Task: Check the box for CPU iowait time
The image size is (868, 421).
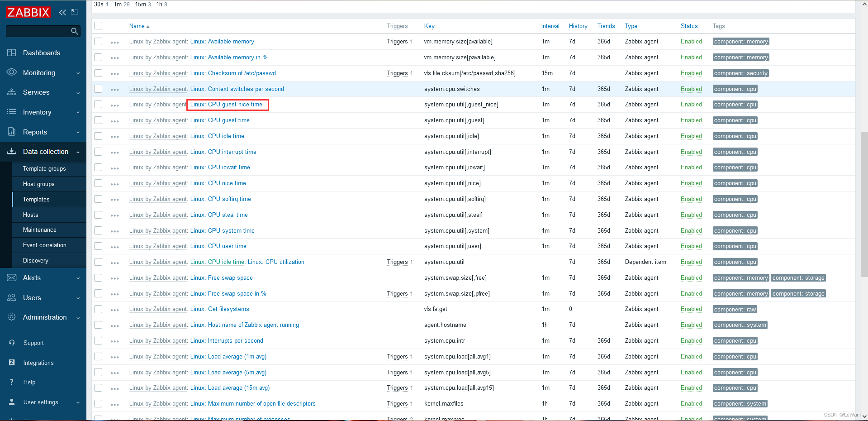Action: pos(98,167)
